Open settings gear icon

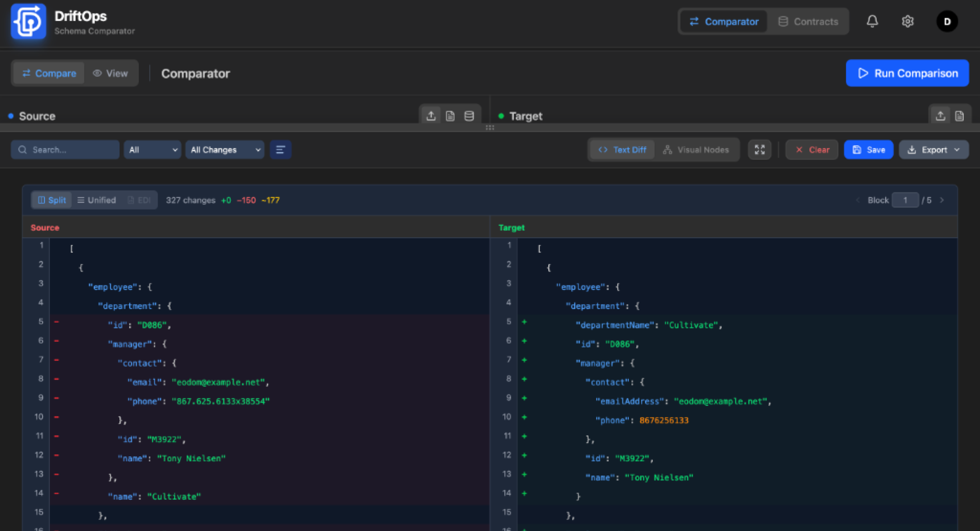(x=908, y=21)
